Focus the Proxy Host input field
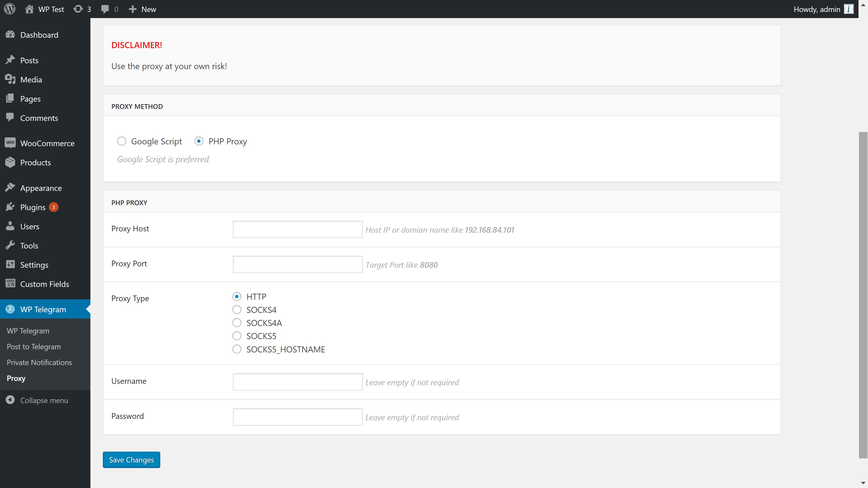 click(x=297, y=229)
